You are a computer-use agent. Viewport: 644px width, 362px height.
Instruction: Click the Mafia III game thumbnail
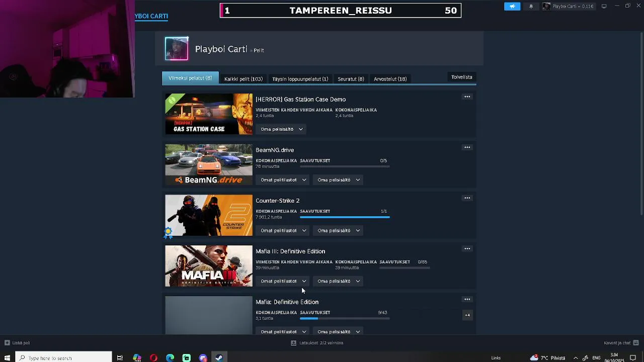coord(209,266)
